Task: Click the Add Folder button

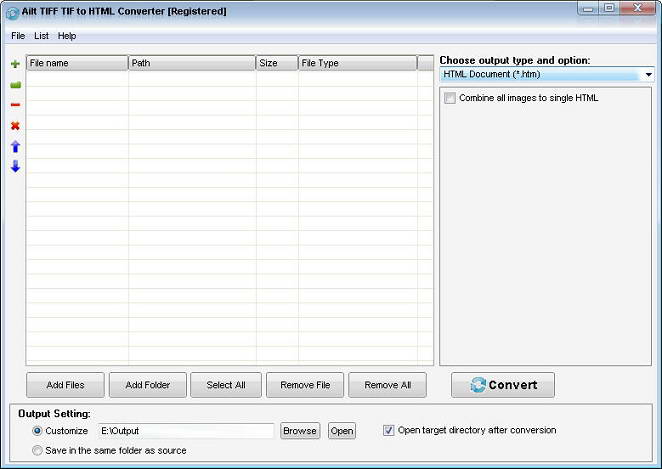Action: (148, 385)
